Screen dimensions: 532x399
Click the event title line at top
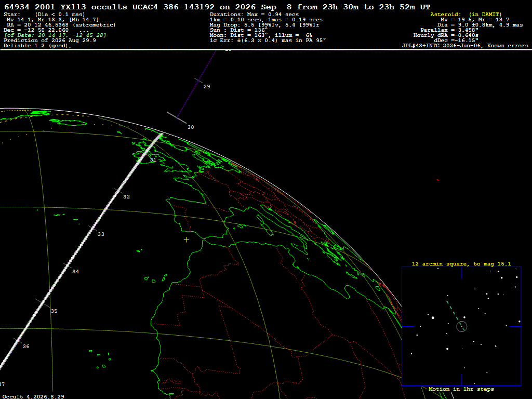[217, 7]
